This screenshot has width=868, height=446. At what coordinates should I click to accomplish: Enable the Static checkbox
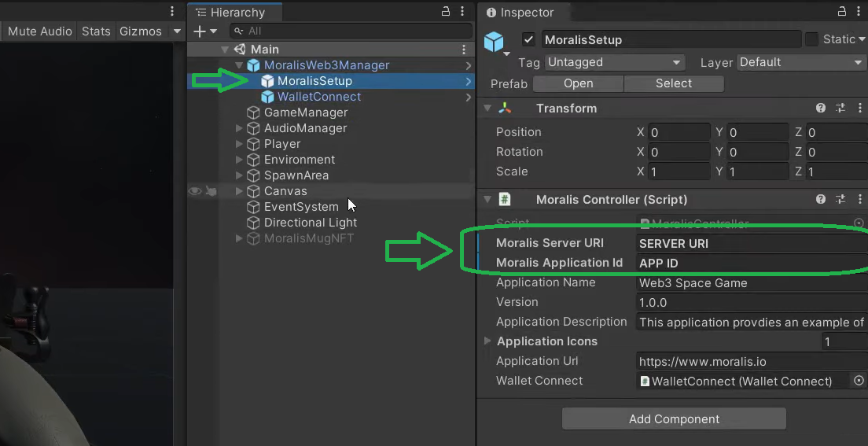(811, 39)
